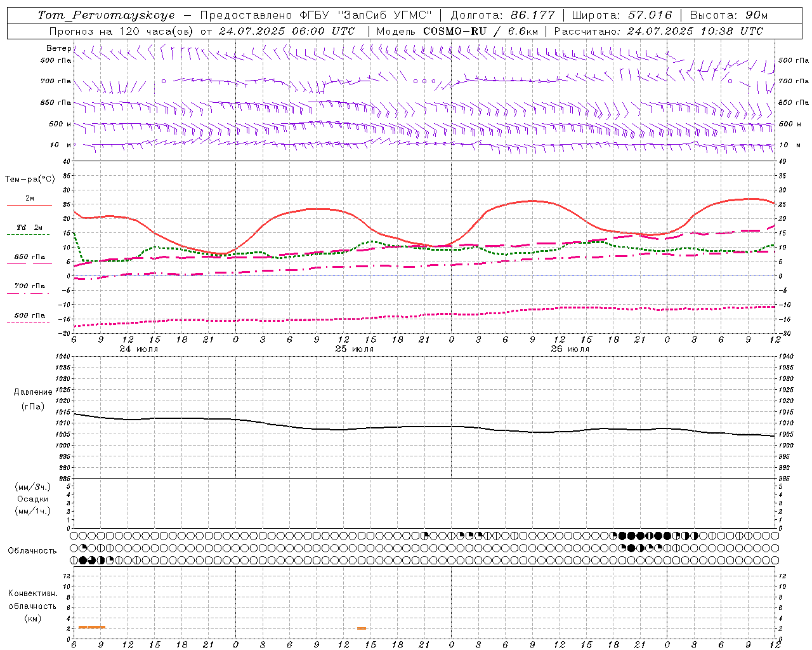812x650 pixels.
Task: Click the Облачность cloudiness label
Action: click(x=32, y=551)
